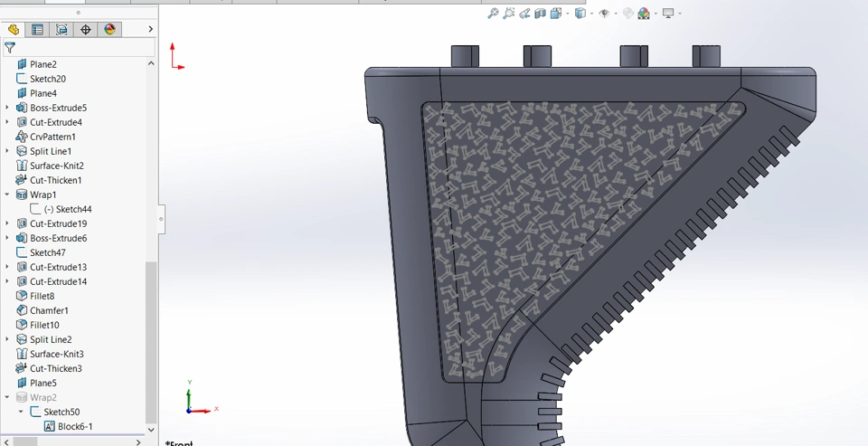Select the Surface-Knit3 feature
The image size is (868, 446).
pyautogui.click(x=57, y=354)
